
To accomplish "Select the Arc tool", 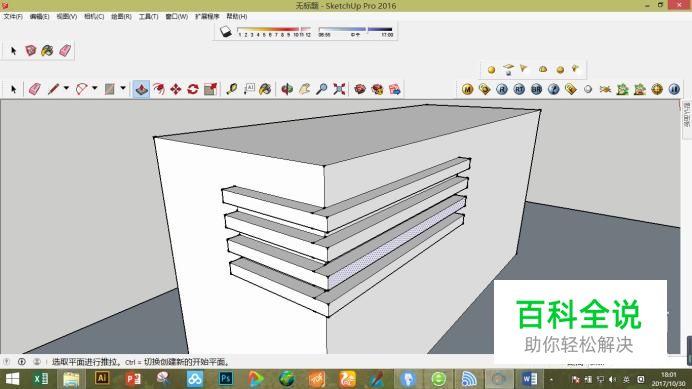I will point(82,89).
